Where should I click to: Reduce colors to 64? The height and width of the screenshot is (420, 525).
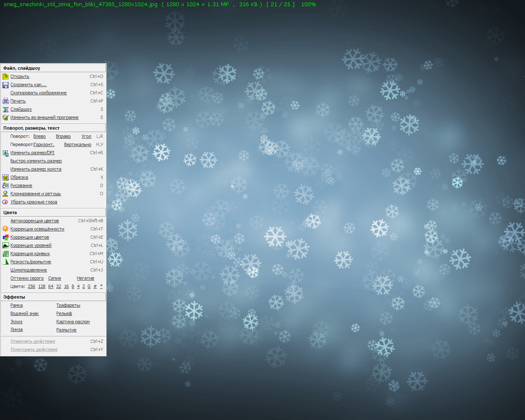coord(51,287)
